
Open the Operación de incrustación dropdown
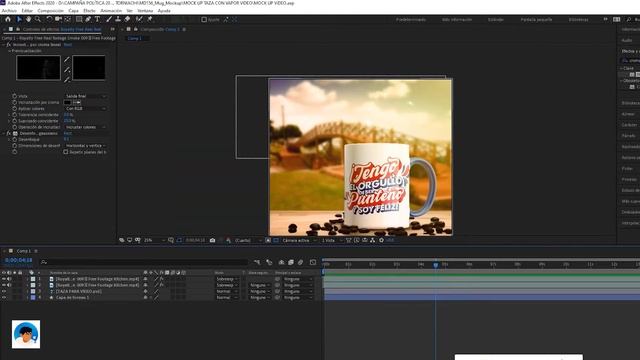[86, 127]
